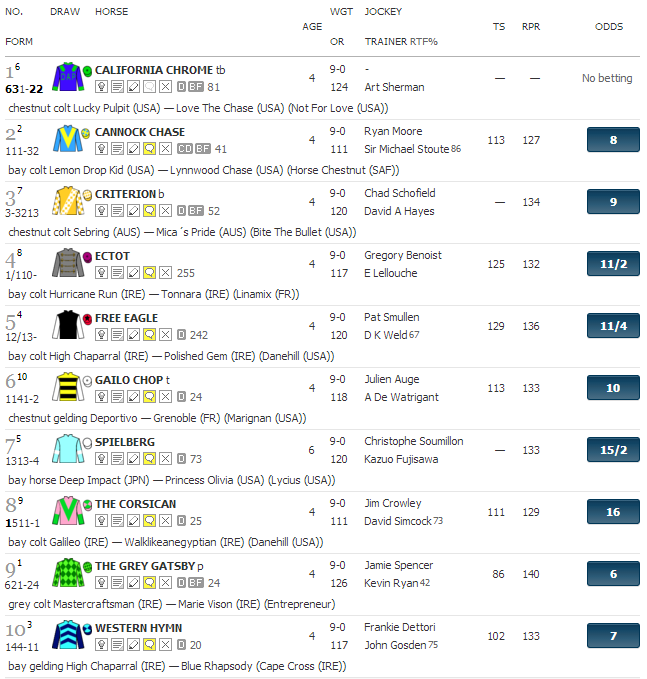Viewport: 647px width, 679px height.
Task: Open the Ryan Moore jockey link
Action: pos(393,131)
